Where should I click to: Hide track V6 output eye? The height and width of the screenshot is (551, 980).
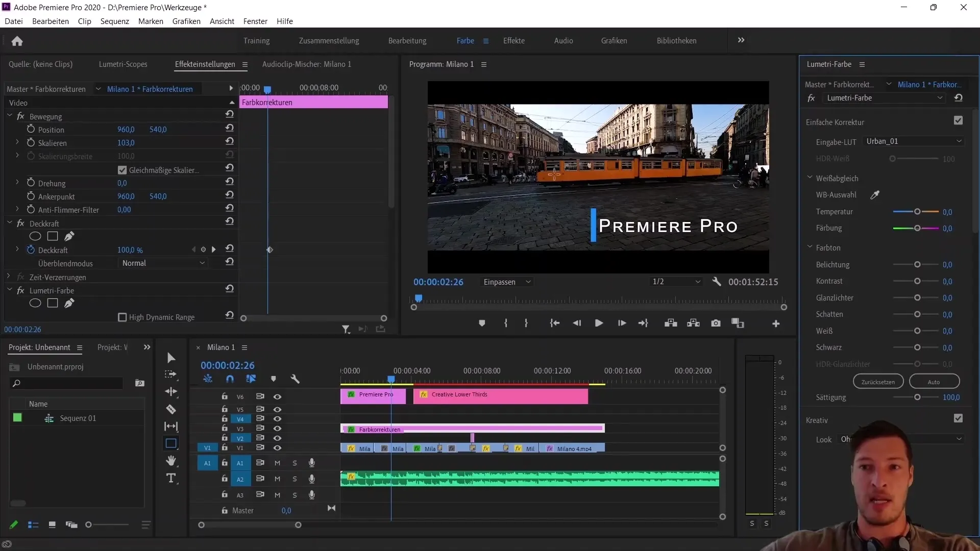pos(277,396)
